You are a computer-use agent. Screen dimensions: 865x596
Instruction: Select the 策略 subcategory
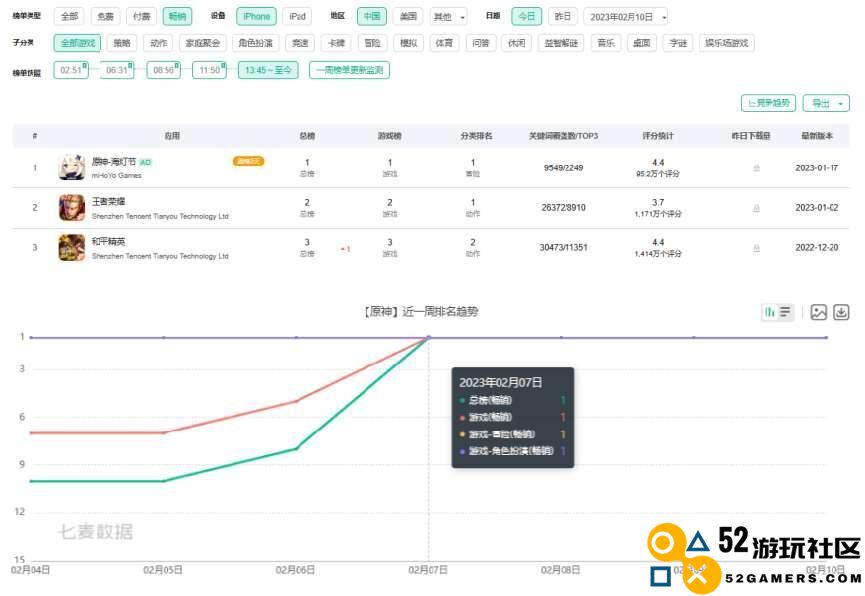122,43
